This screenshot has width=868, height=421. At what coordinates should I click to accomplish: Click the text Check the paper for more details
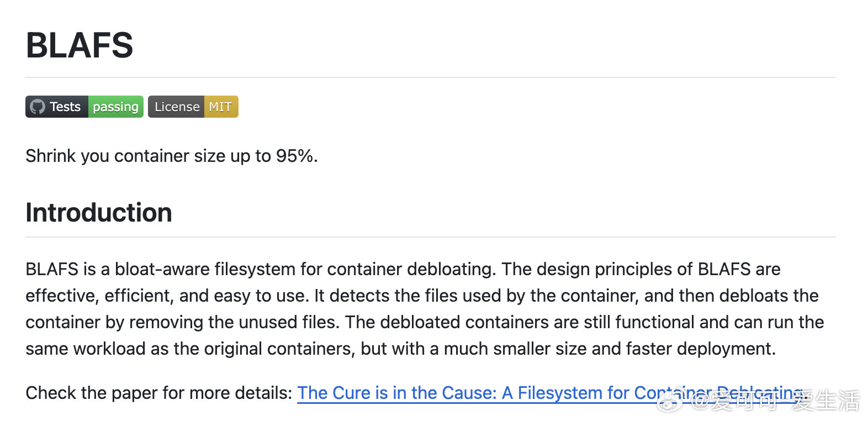158,393
